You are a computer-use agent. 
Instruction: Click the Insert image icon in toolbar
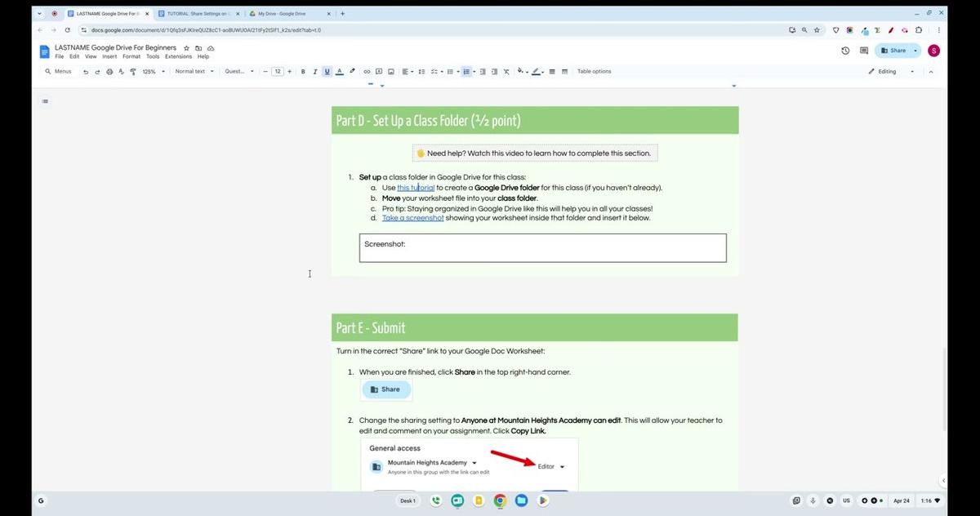[390, 71]
